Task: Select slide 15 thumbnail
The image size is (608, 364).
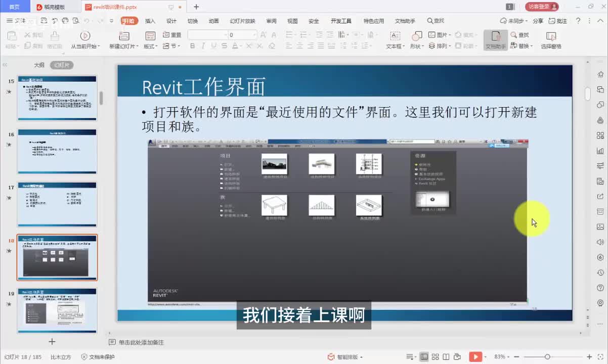Action: pyautogui.click(x=57, y=98)
